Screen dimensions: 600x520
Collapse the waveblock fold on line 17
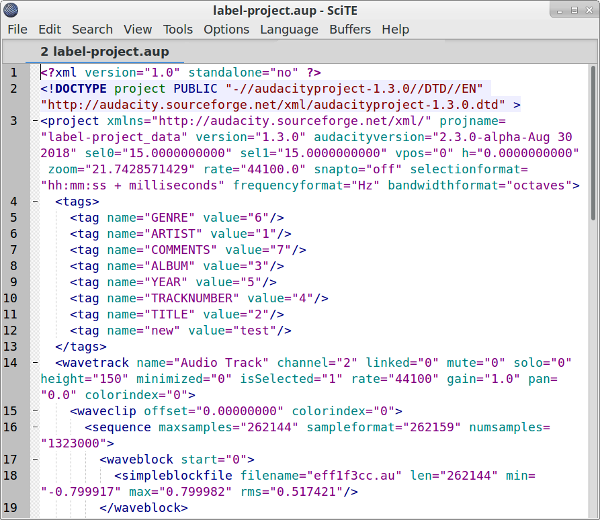point(35,459)
